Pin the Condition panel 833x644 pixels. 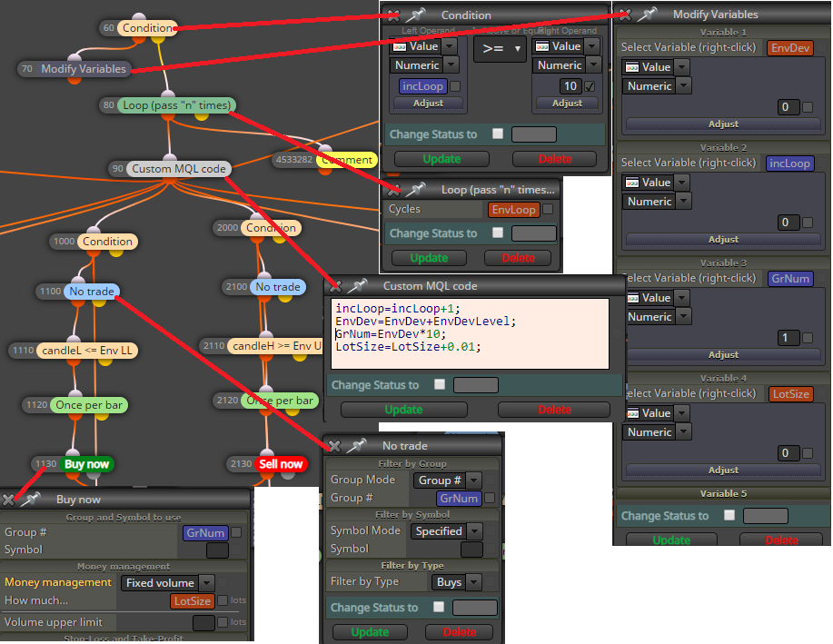417,15
